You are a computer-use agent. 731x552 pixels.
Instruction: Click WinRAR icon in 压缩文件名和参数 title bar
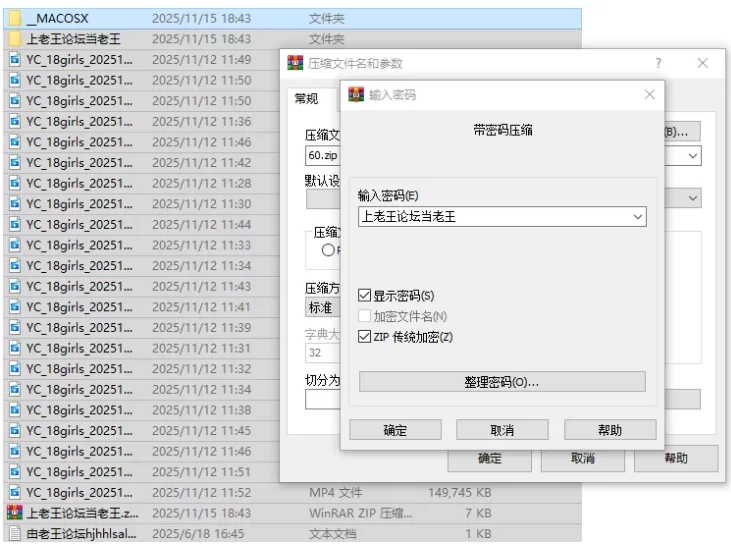(x=295, y=63)
